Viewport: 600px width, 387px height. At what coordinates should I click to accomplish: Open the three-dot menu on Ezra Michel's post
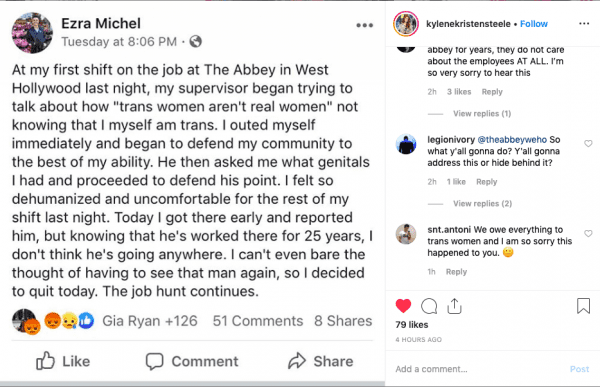(x=364, y=25)
